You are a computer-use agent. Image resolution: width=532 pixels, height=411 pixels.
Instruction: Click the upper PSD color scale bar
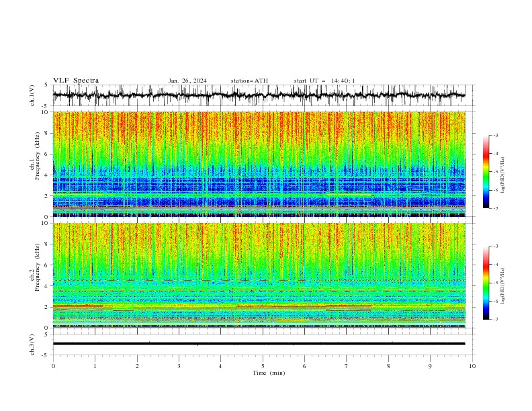coord(486,172)
